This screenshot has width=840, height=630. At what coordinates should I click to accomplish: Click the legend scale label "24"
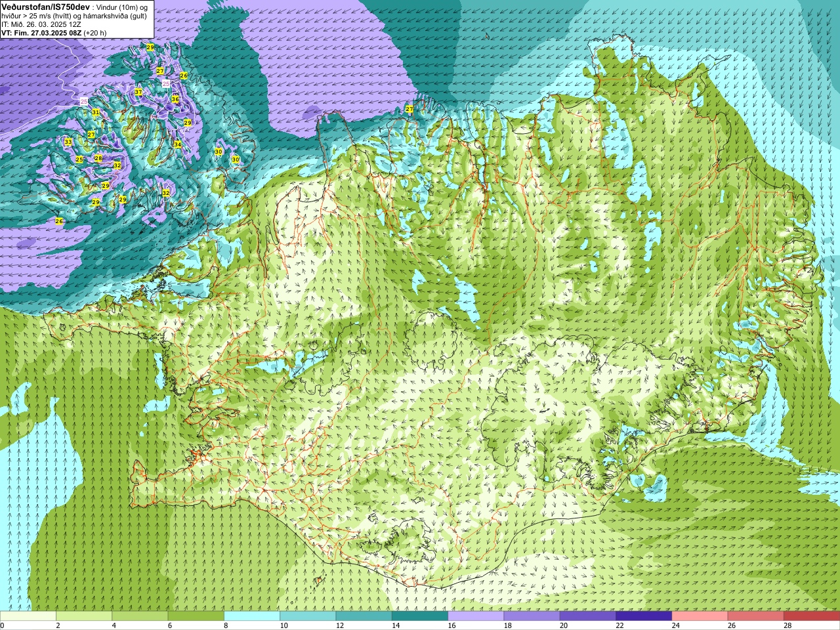[676, 625]
